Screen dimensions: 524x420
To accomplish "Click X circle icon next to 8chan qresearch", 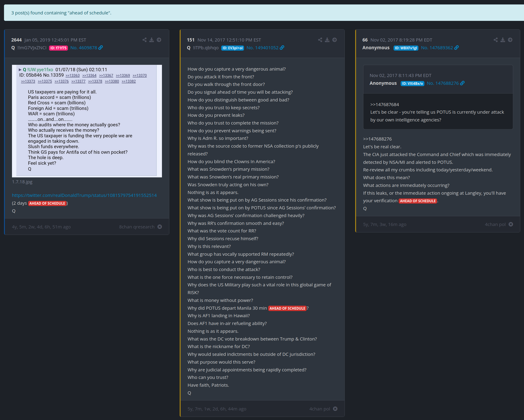I will coord(160,227).
